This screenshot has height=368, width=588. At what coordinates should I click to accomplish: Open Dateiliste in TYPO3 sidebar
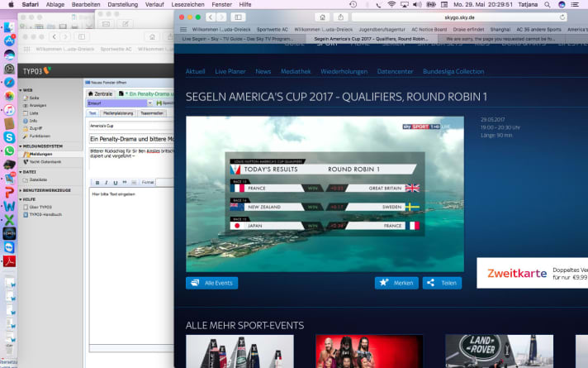point(38,180)
